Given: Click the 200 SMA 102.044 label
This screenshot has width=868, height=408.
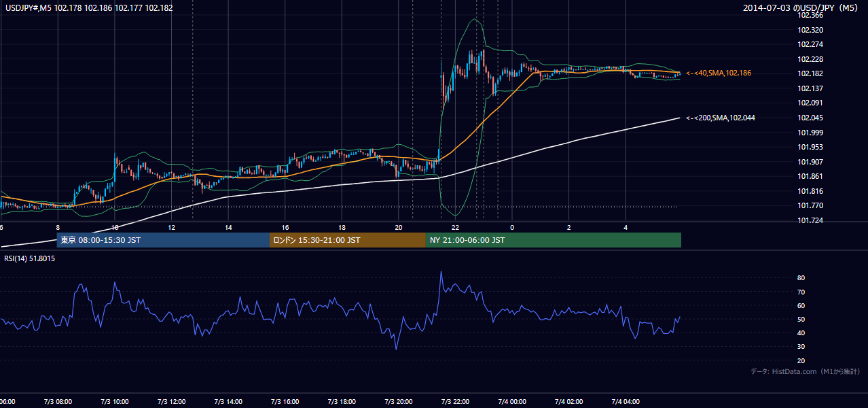Looking at the screenshot, I should point(721,118).
